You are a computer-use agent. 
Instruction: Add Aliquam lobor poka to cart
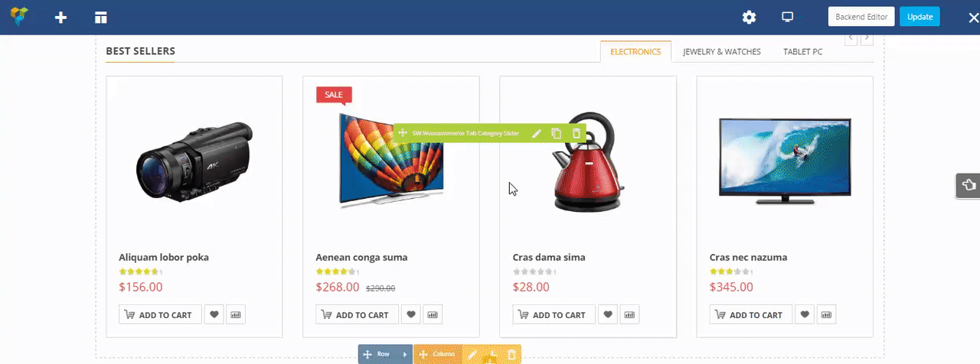pyautogui.click(x=160, y=314)
